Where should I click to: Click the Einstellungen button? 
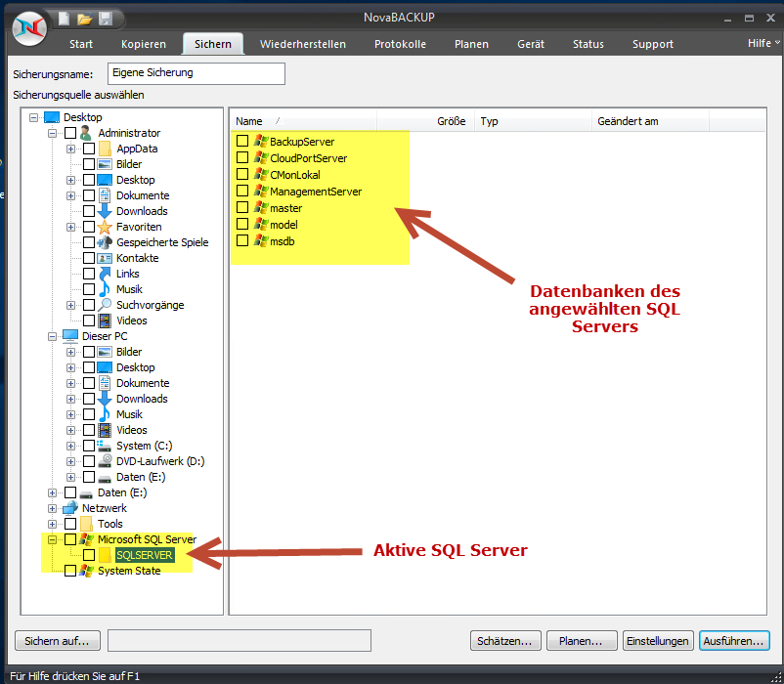click(x=658, y=641)
